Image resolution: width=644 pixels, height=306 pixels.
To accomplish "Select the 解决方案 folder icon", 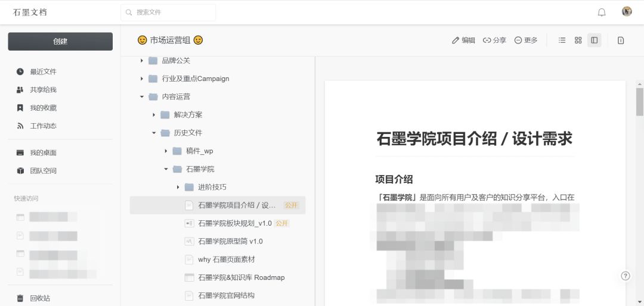I will (165, 115).
